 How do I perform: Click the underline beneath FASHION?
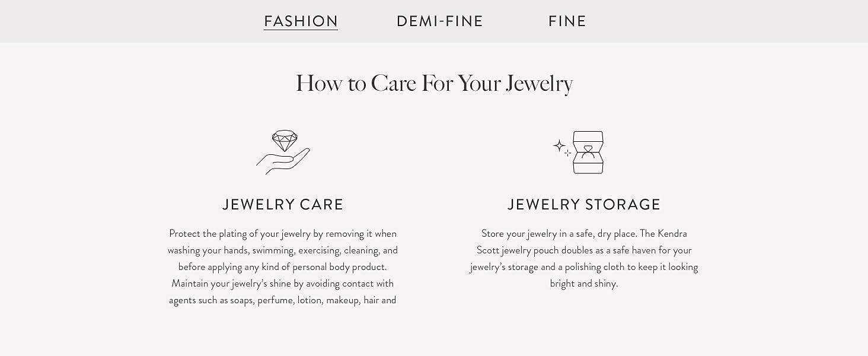click(x=301, y=29)
